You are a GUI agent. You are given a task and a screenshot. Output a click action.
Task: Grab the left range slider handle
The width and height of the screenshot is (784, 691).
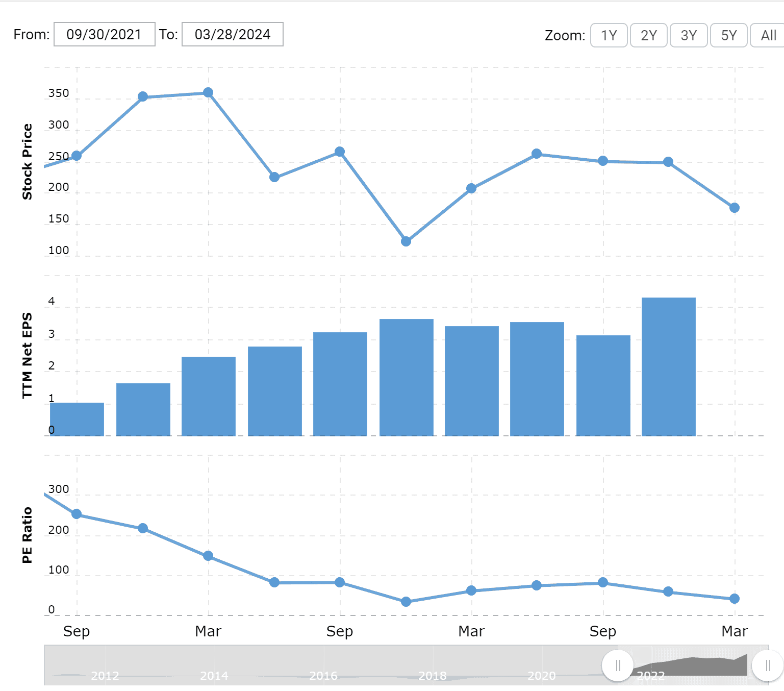pyautogui.click(x=618, y=665)
